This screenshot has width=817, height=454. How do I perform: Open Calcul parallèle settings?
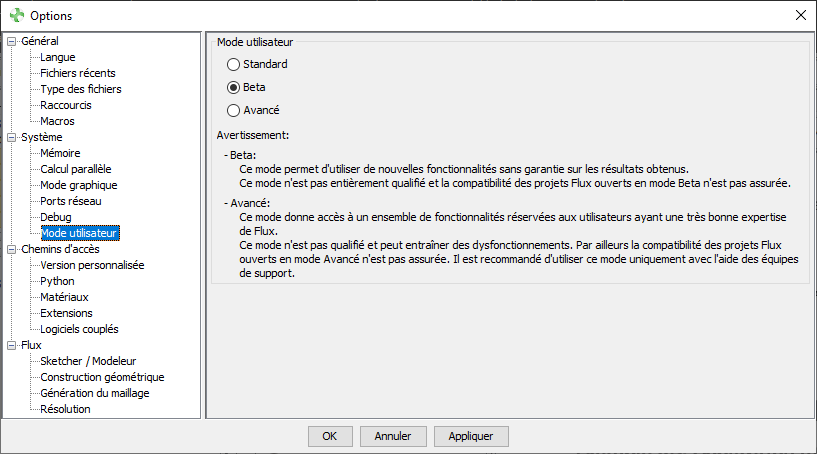(76, 169)
